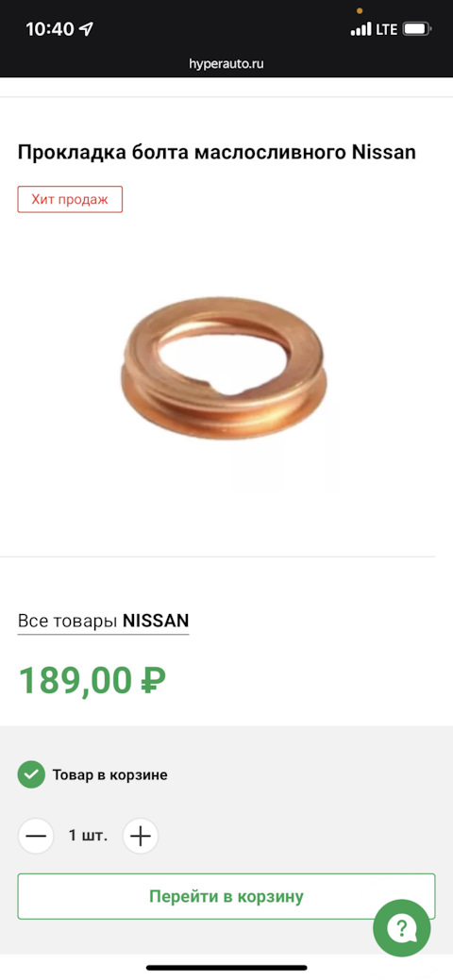Tap the green checkmark icon
Viewport: 453px width, 980px height.
click(31, 775)
